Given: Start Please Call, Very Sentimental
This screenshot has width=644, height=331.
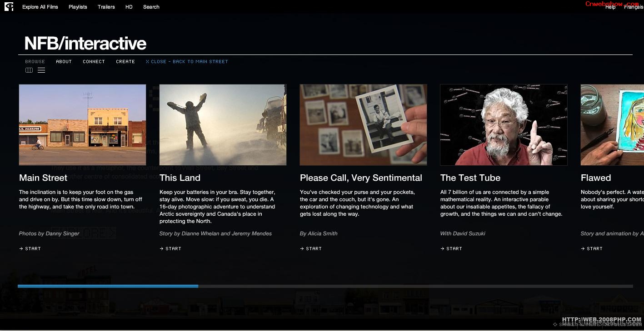Looking at the screenshot, I should tap(311, 248).
